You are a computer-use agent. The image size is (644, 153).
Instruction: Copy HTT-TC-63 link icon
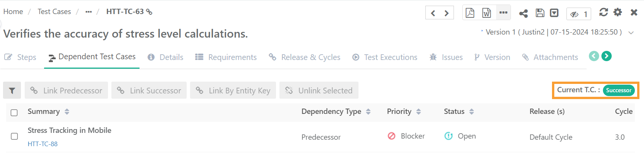point(149,12)
